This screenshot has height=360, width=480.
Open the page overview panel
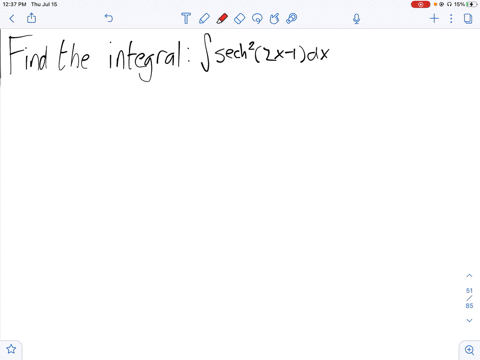[468, 19]
